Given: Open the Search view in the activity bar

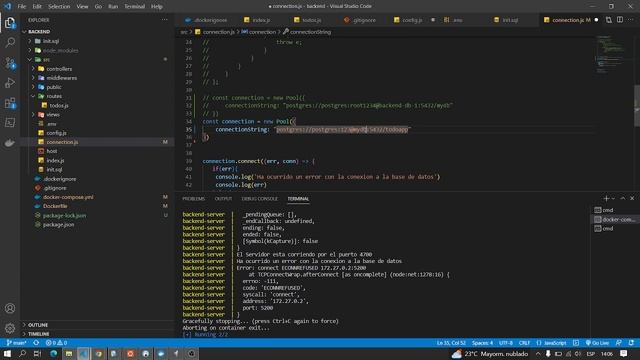Looking at the screenshot, I should [10, 42].
